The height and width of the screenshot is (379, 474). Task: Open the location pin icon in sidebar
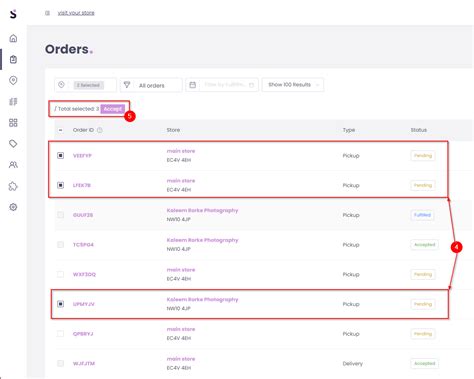point(13,80)
